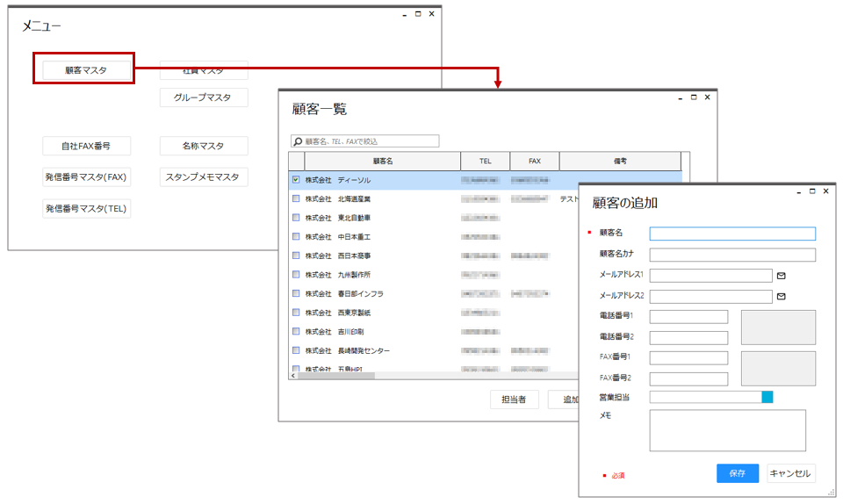Close the メニュー window
The image size is (843, 504).
431,14
